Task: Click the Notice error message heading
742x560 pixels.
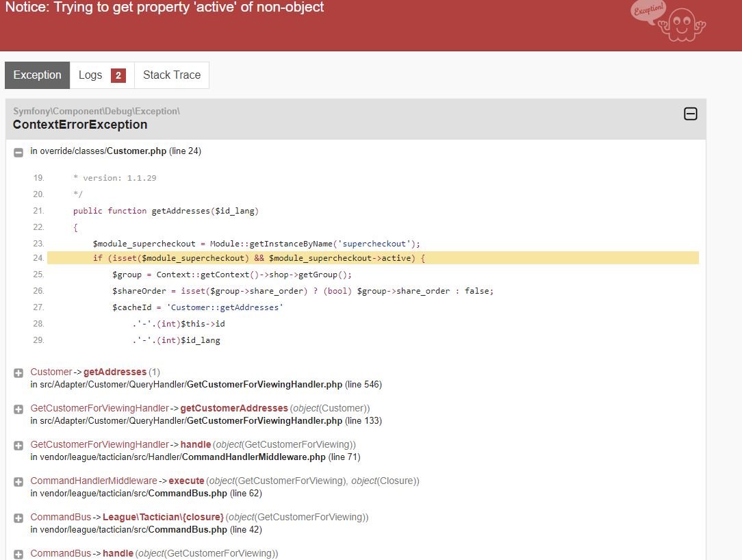Action: (x=164, y=7)
